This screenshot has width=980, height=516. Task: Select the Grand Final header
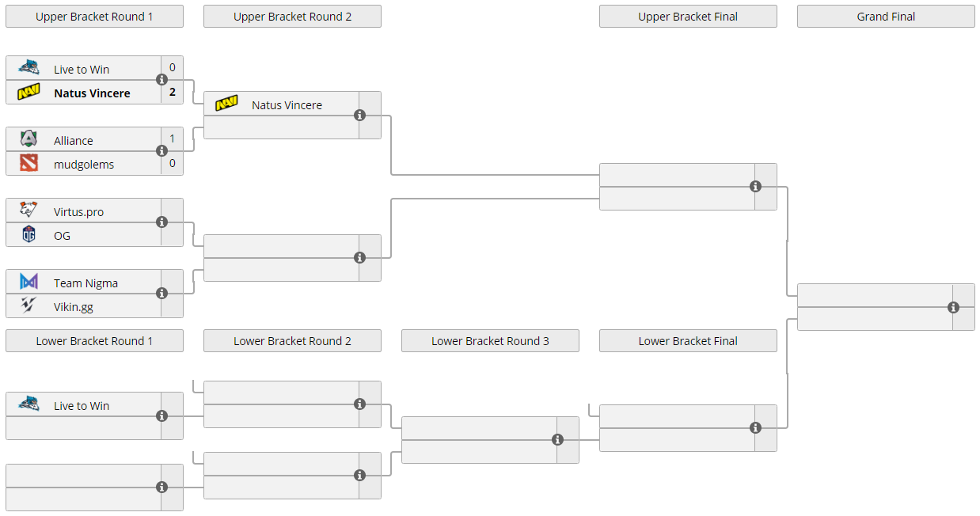coord(886,17)
